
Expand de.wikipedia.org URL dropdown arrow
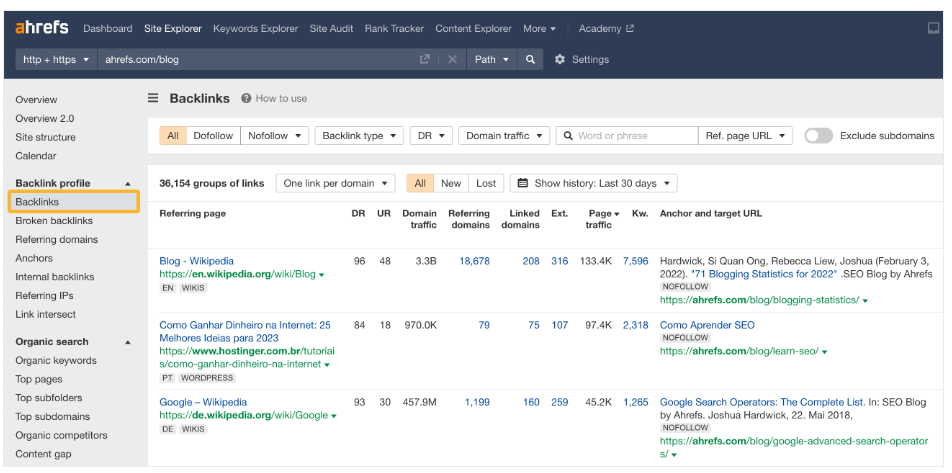(333, 416)
